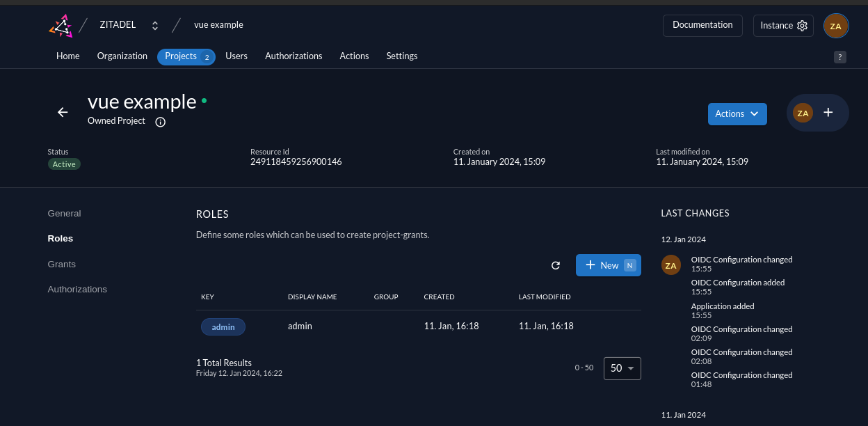This screenshot has width=868, height=426.
Task: Click the ZITADEL logo in the header
Action: (60, 24)
